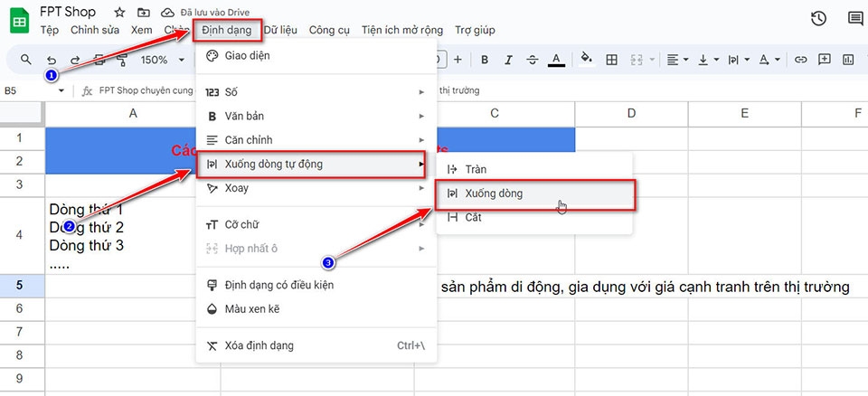868x396 pixels.
Task: Expand the Cỡ chữ submenu
Action: click(x=316, y=225)
